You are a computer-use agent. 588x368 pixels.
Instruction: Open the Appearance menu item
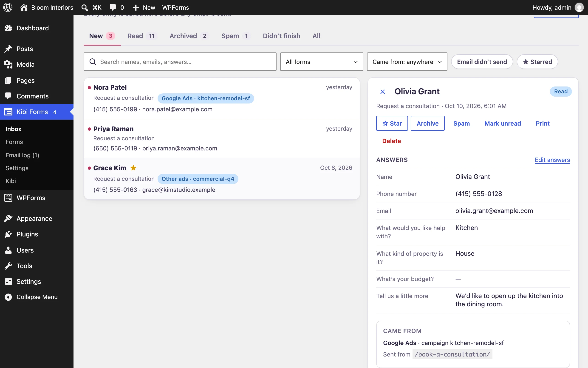(37, 218)
